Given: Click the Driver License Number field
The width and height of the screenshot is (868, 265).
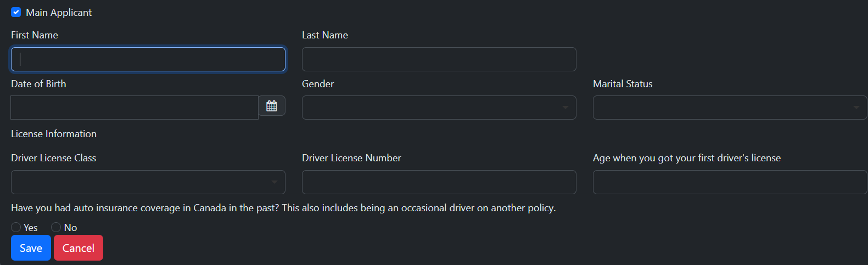Looking at the screenshot, I should 439,182.
